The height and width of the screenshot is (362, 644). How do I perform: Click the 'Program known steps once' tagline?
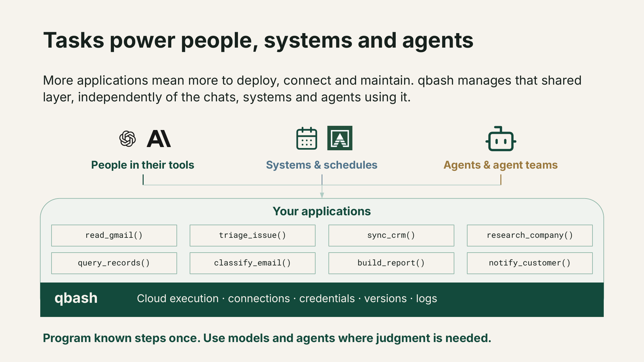(x=267, y=338)
